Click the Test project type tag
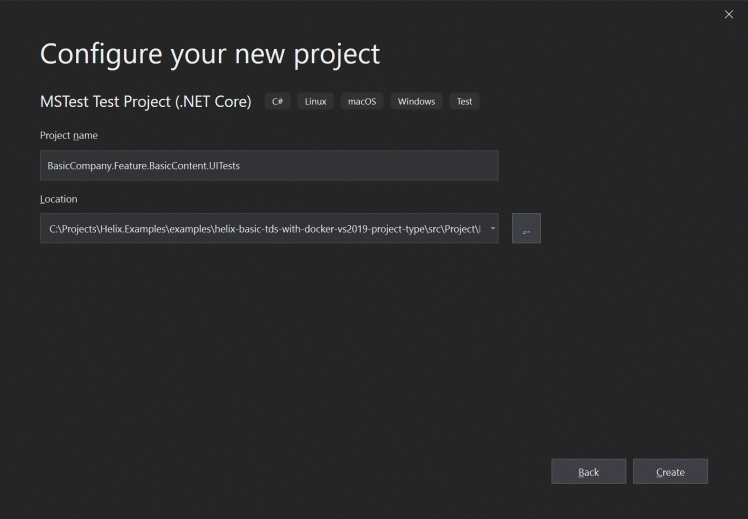 [464, 102]
